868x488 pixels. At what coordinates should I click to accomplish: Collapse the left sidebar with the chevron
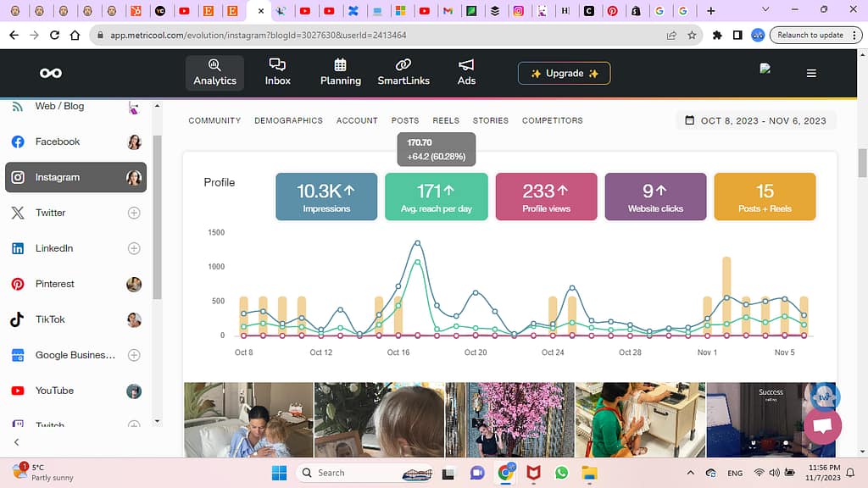16,442
